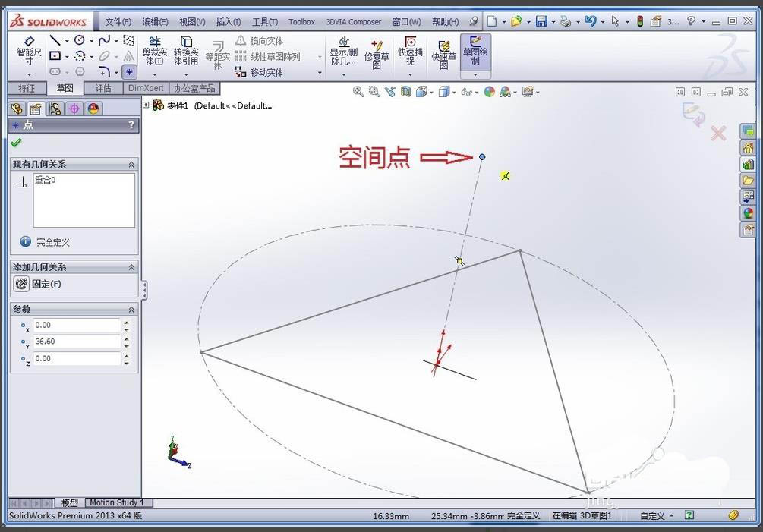Collapse the 现有几何关系 section
The image size is (763, 532).
(x=131, y=165)
